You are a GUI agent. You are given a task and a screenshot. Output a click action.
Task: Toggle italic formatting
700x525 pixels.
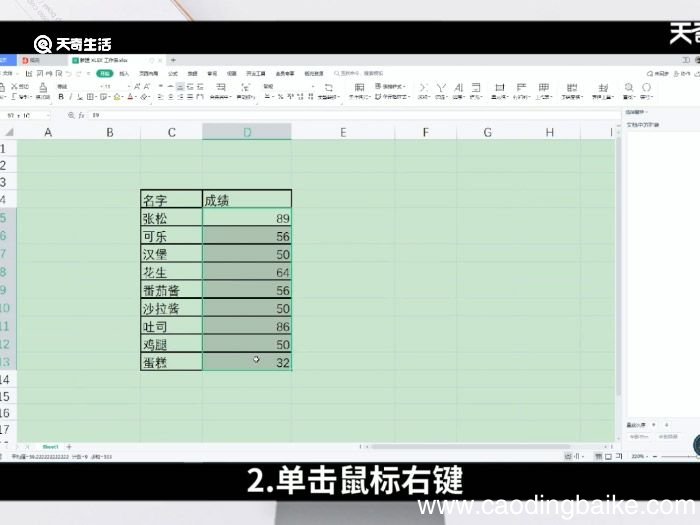click(x=71, y=96)
